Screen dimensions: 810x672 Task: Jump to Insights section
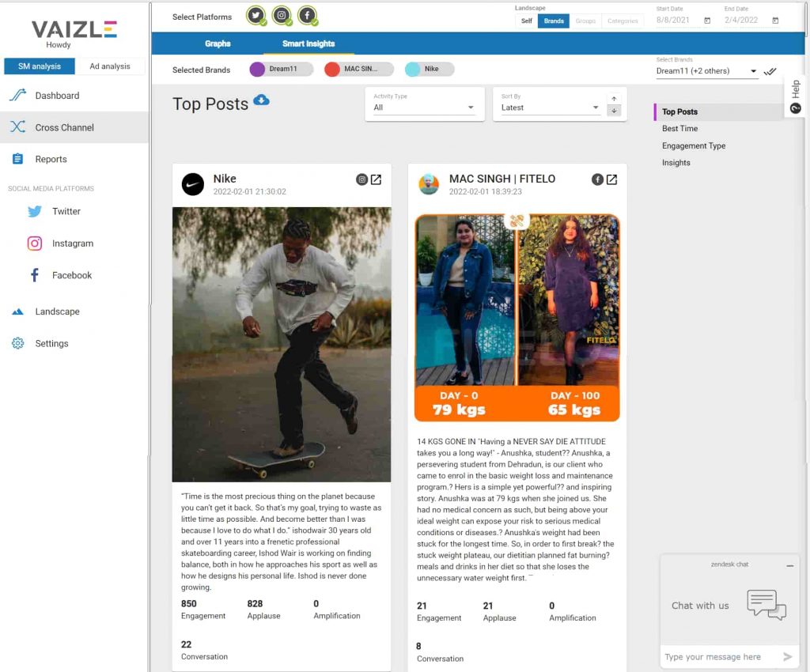pos(676,163)
